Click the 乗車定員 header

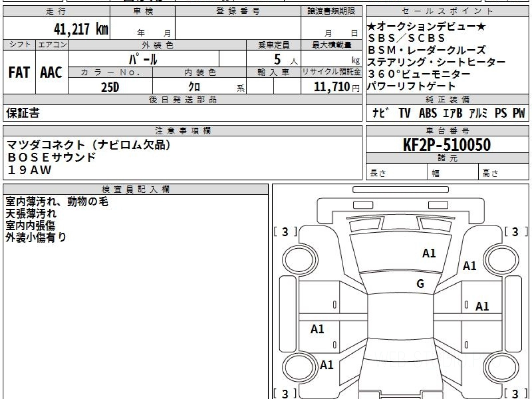coord(274,45)
